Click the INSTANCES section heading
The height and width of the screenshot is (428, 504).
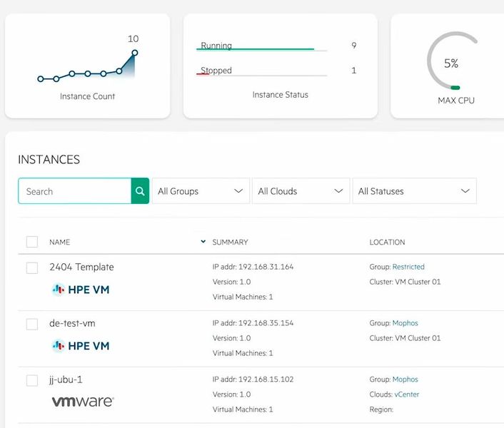[x=49, y=160]
